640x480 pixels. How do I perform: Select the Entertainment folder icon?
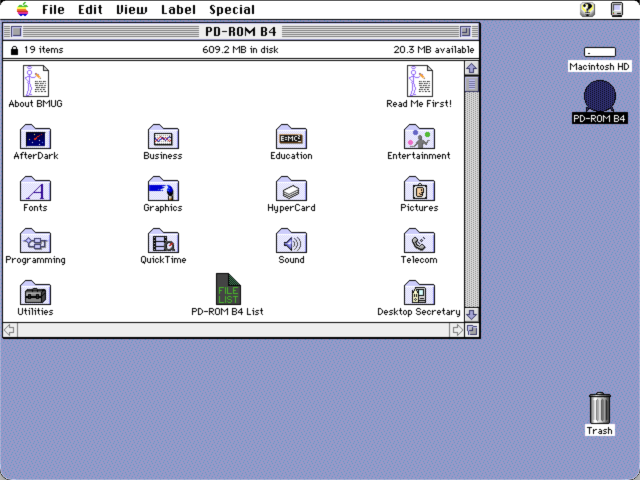click(419, 137)
